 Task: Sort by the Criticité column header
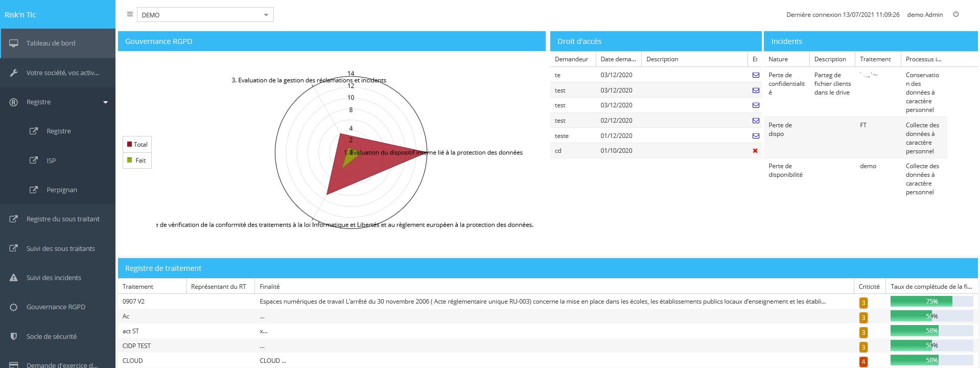point(869,287)
